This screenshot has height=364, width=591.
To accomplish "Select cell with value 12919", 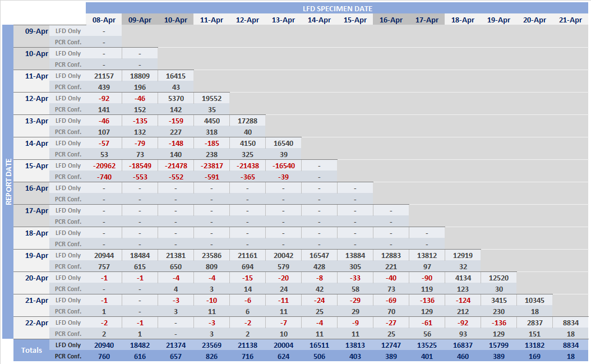I will [x=463, y=255].
